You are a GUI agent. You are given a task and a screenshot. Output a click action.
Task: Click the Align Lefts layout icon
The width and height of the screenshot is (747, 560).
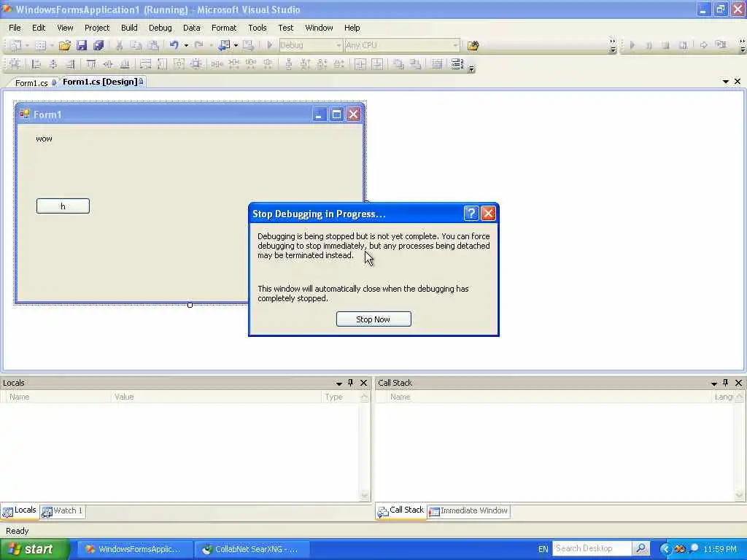click(36, 64)
